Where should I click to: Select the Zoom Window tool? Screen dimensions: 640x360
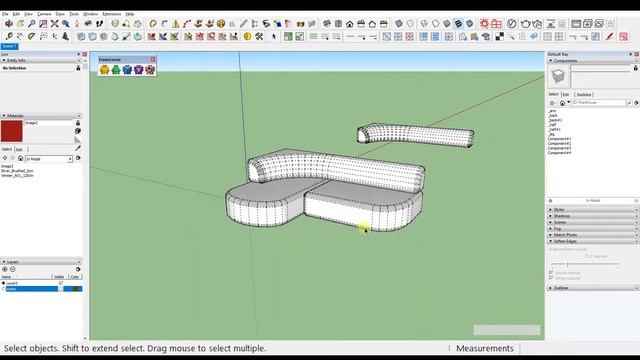tap(43, 24)
